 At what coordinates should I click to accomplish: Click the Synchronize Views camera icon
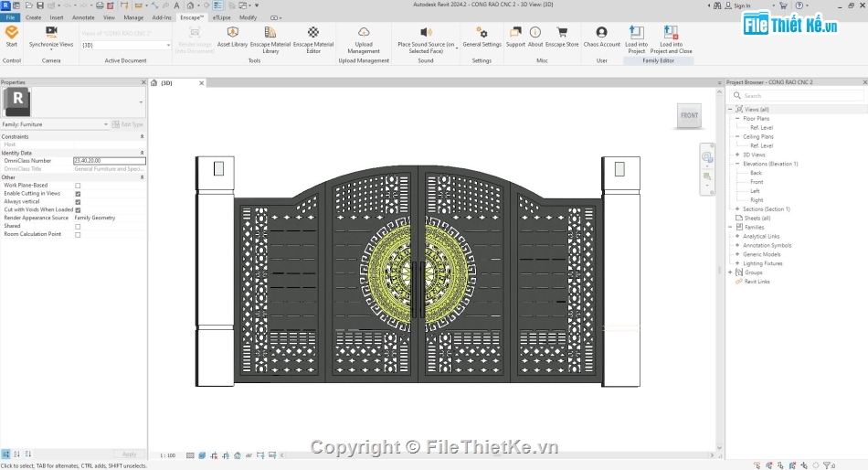51,32
